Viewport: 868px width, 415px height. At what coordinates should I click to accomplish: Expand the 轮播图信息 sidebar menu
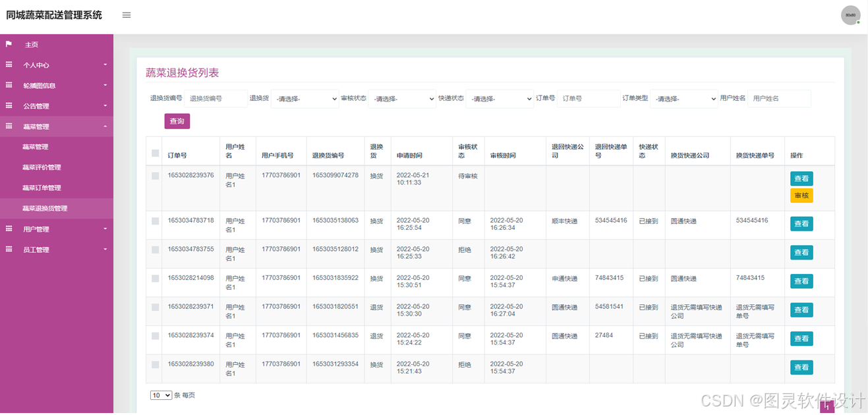point(57,85)
